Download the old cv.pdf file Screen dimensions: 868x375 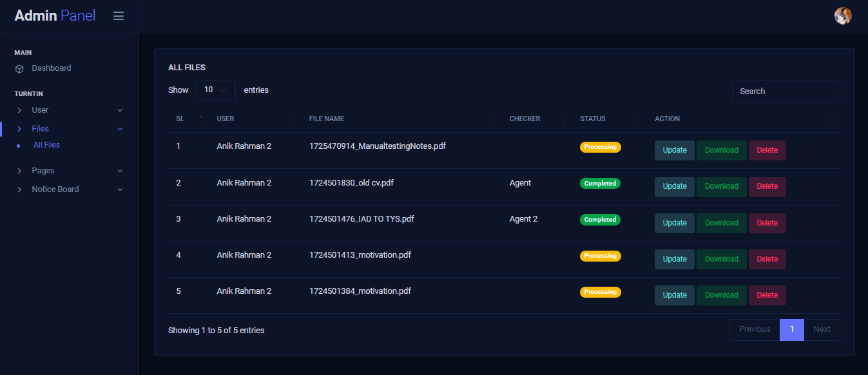pos(722,186)
